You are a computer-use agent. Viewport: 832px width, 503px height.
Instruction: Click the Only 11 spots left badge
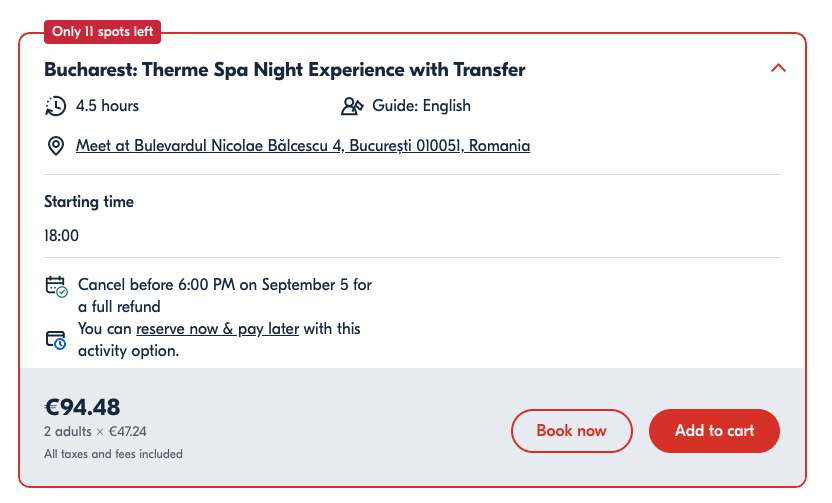pyautogui.click(x=102, y=32)
